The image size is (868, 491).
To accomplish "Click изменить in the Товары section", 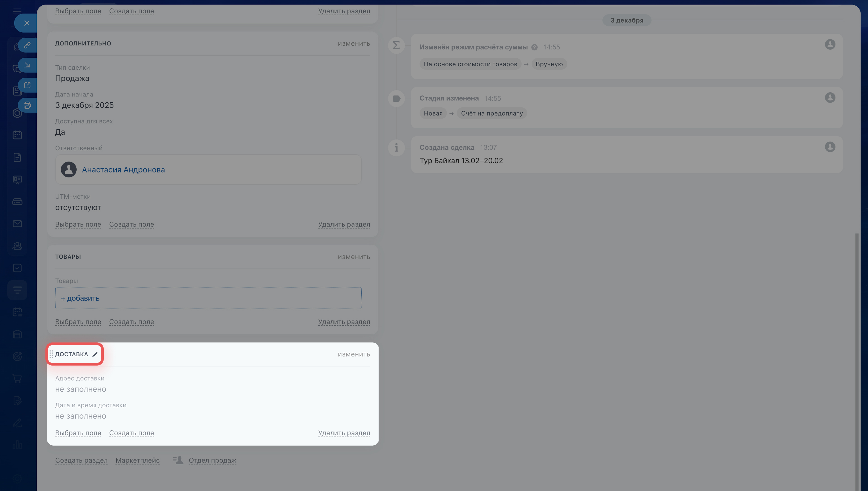I will click(354, 257).
